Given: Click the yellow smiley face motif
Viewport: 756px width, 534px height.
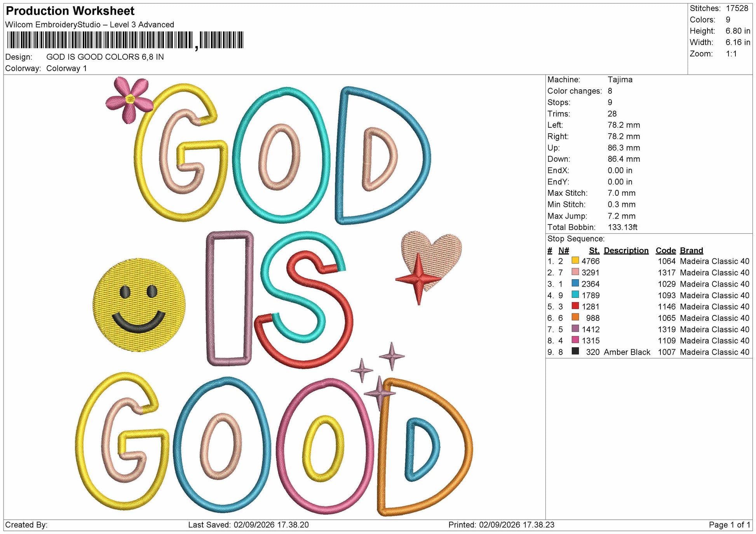Looking at the screenshot, I should tap(139, 305).
